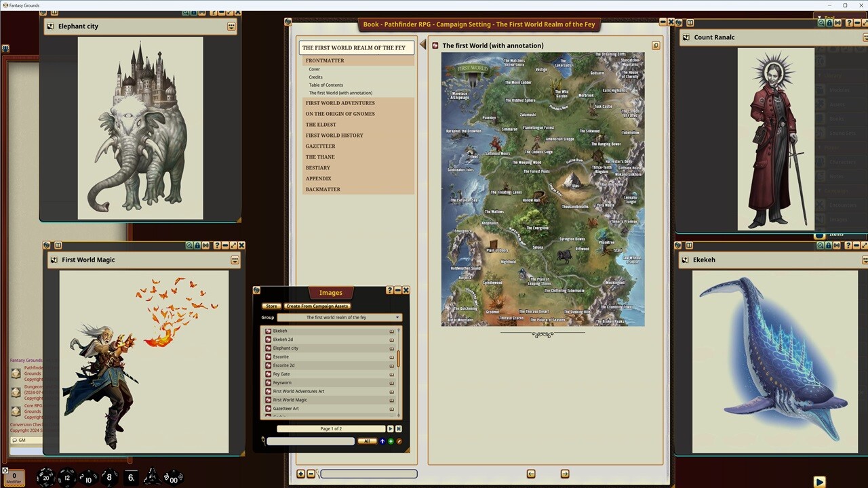868x488 pixels.
Task: Select the orange pencil edit icon in Images window
Action: tap(399, 441)
